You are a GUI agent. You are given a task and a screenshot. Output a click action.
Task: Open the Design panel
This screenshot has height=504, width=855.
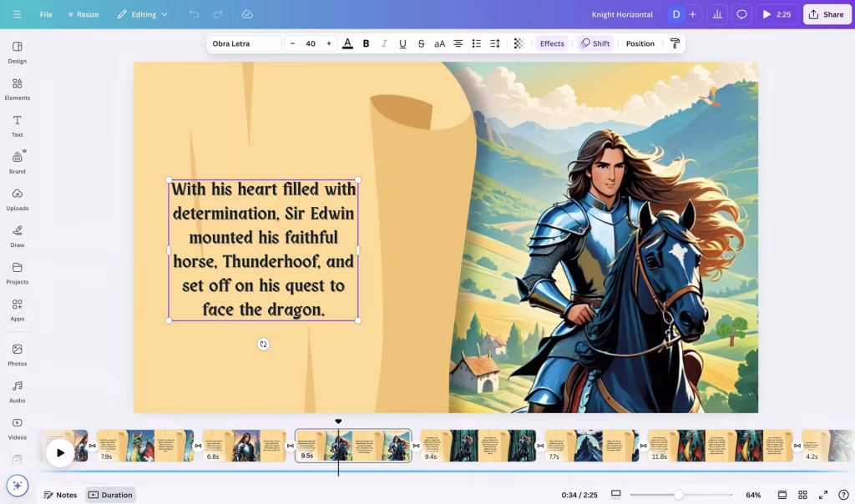point(18,53)
